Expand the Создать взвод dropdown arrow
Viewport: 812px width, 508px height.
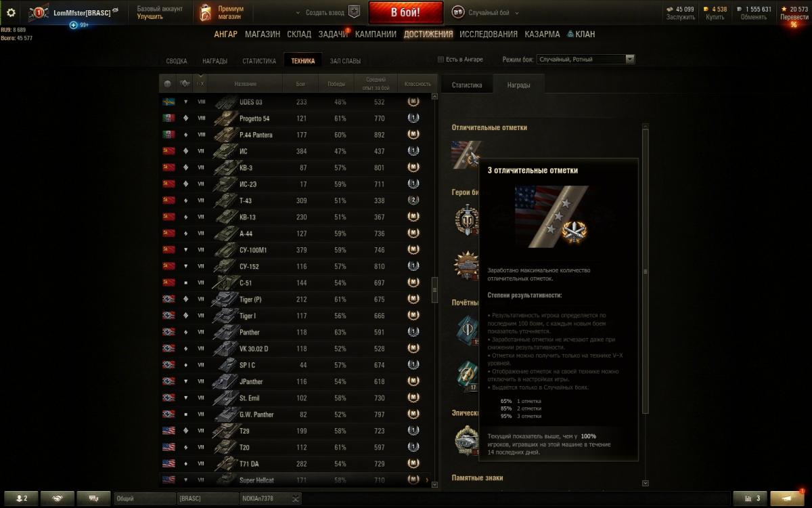(x=299, y=13)
